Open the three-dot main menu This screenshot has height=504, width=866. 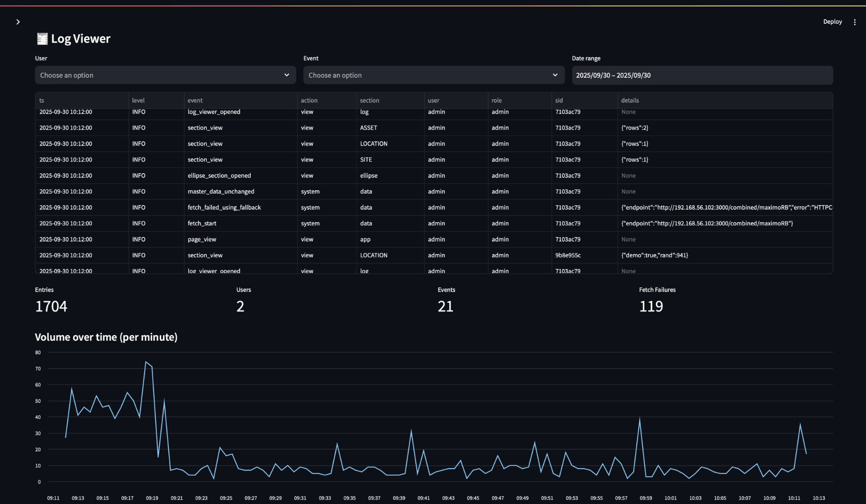pyautogui.click(x=854, y=22)
